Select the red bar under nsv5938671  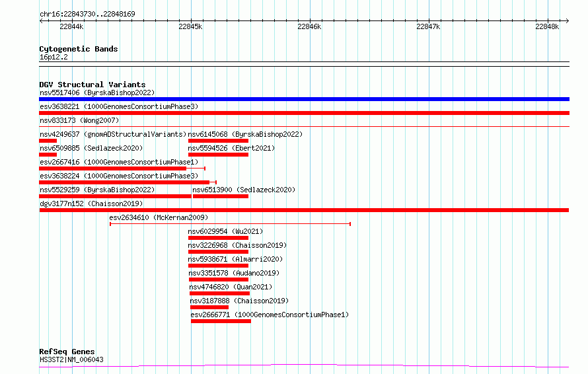pos(218,266)
